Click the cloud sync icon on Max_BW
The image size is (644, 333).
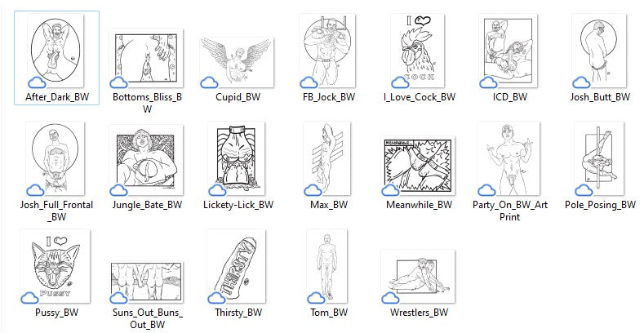point(313,190)
